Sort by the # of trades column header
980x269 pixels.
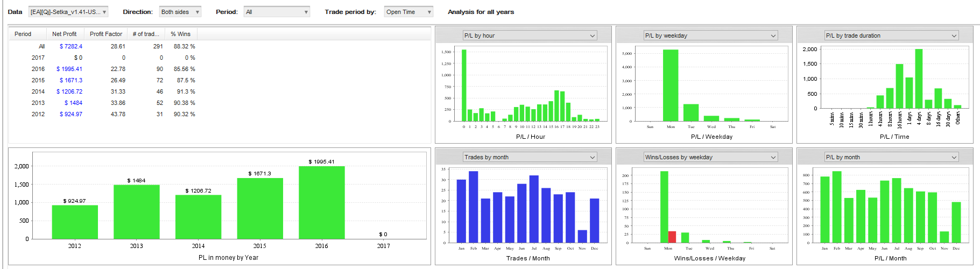[x=146, y=34]
